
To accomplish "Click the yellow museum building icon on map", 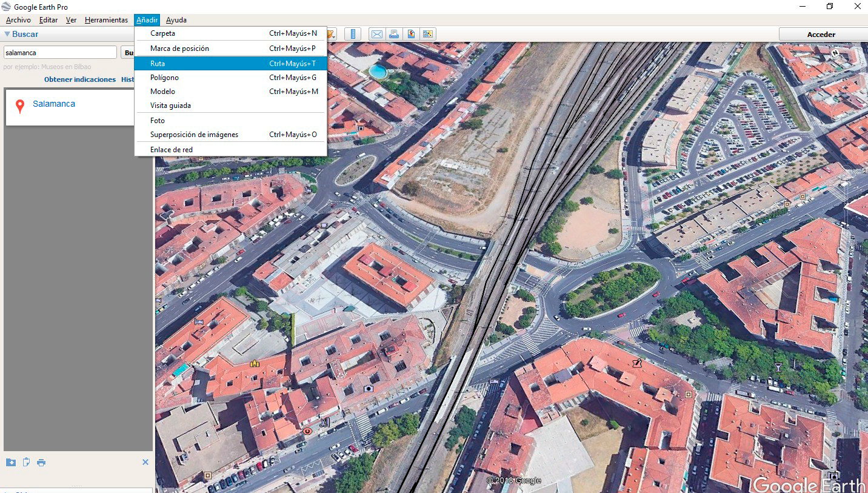I will point(255,363).
